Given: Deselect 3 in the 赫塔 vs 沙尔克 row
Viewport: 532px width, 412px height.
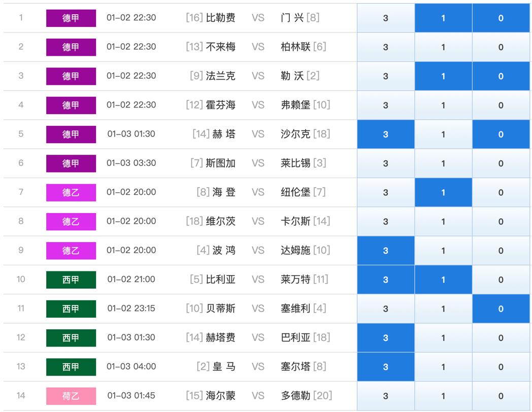Looking at the screenshot, I should pyautogui.click(x=385, y=134).
